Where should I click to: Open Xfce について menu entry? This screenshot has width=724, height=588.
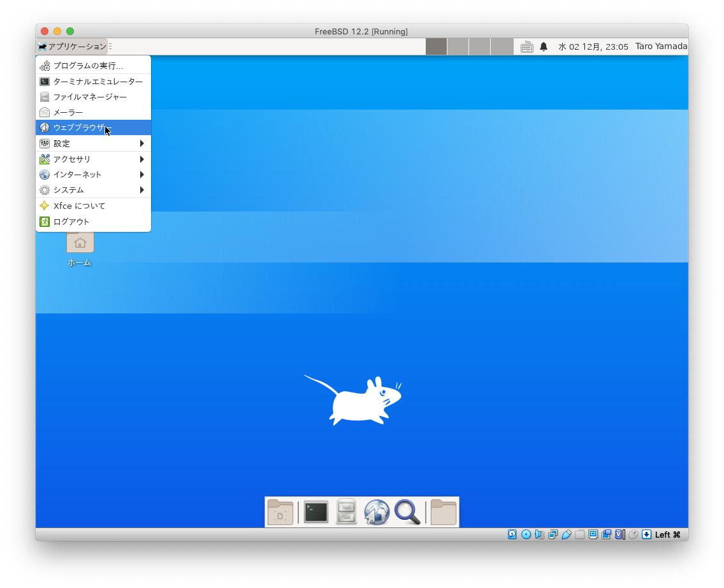tap(79, 206)
